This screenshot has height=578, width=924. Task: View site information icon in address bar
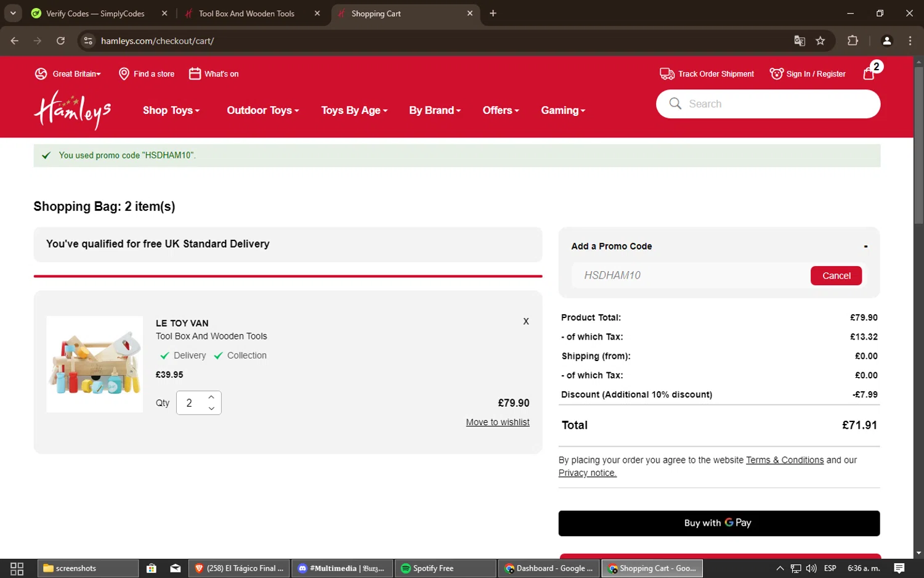coord(88,41)
